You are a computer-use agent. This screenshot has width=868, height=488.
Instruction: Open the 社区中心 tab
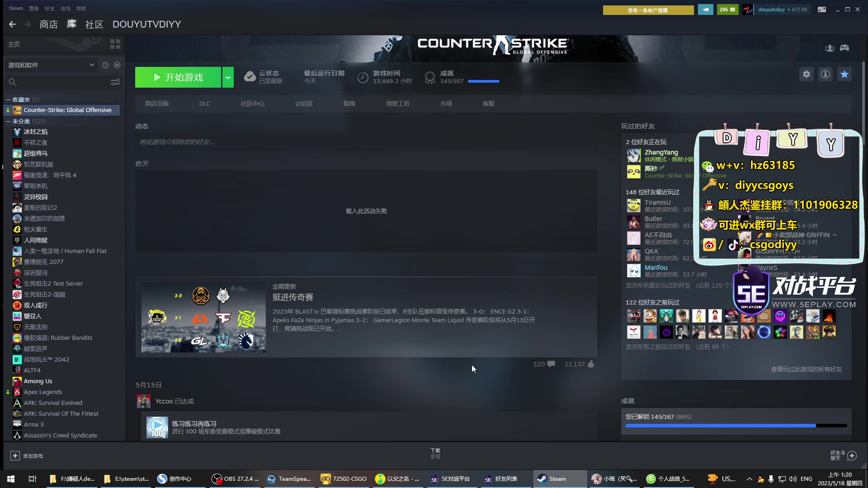(x=253, y=103)
